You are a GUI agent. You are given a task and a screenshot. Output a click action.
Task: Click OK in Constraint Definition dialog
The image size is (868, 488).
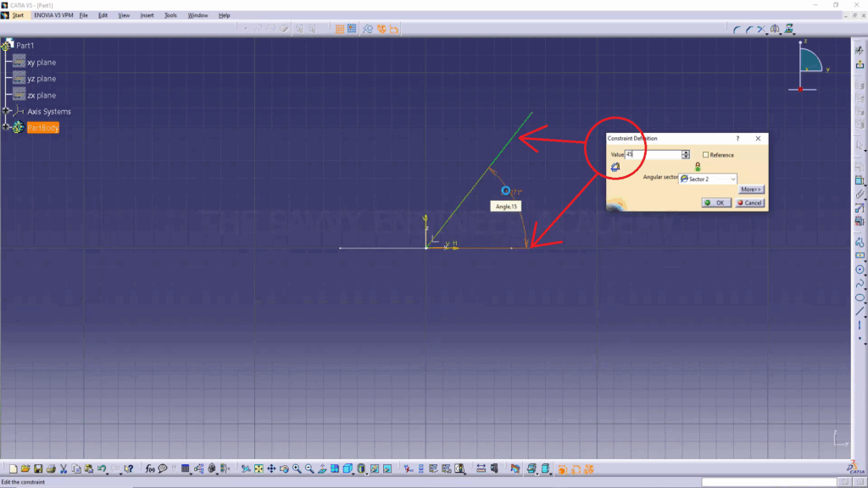click(715, 203)
